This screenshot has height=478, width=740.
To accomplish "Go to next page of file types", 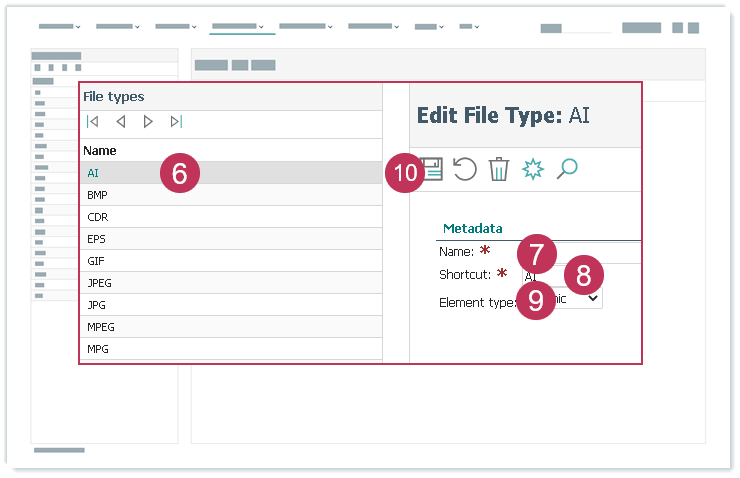I will [148, 122].
